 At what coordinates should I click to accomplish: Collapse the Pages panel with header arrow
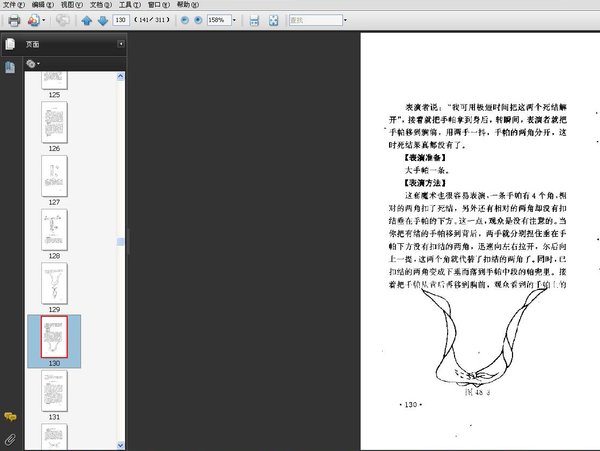click(121, 44)
